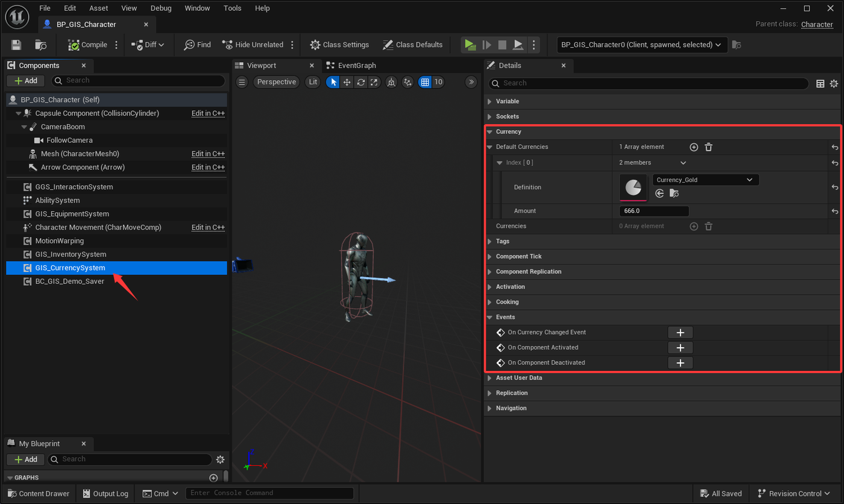Screen dimensions: 844x504
Task: Open the play mode options menu
Action: 533,45
